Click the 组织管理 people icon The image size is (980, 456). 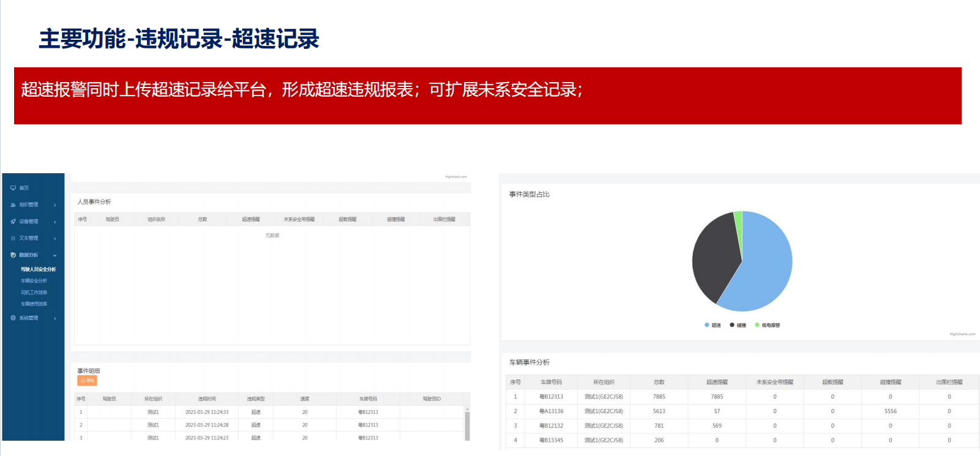pos(13,205)
